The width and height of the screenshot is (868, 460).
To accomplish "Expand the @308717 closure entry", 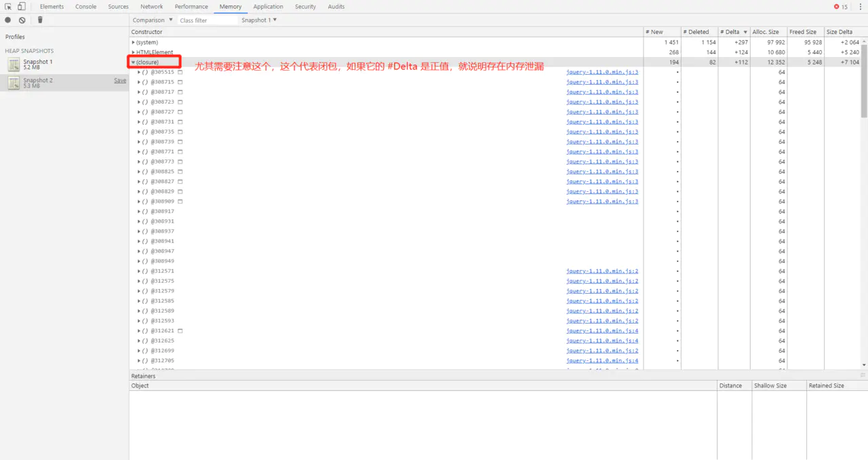I will 139,92.
